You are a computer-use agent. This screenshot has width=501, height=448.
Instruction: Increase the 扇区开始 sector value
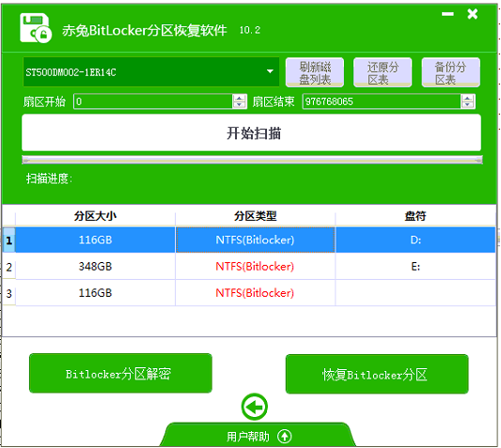tap(239, 98)
